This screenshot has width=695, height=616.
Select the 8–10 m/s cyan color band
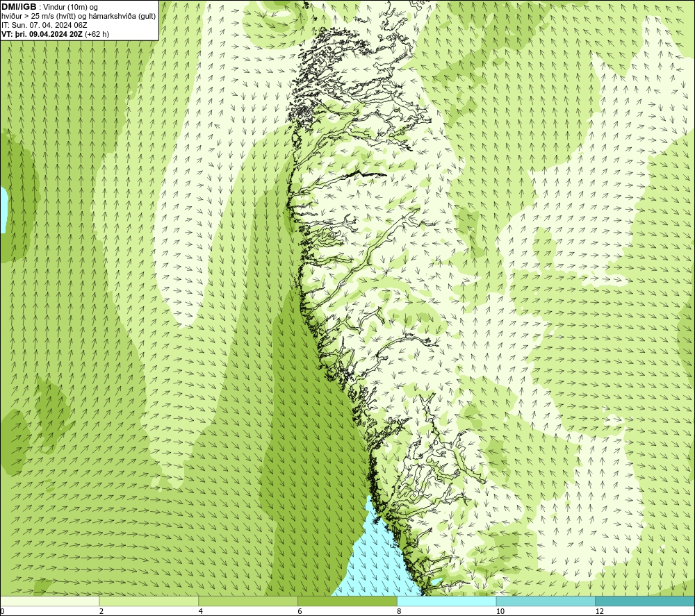coord(447,601)
